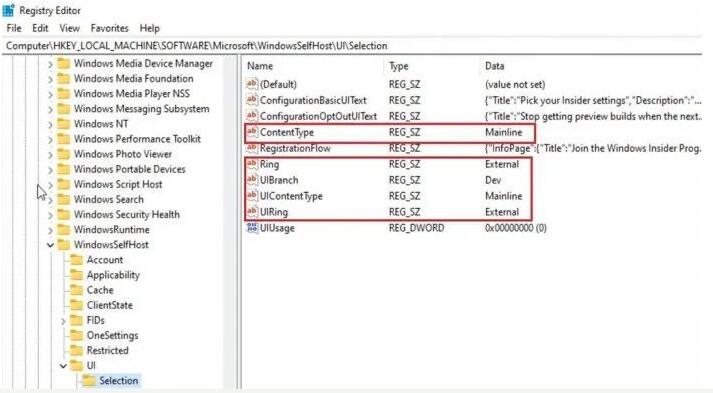Viewport: 713px width, 393px height.
Task: Expand the Windows Media Player NSS key
Action: point(50,95)
